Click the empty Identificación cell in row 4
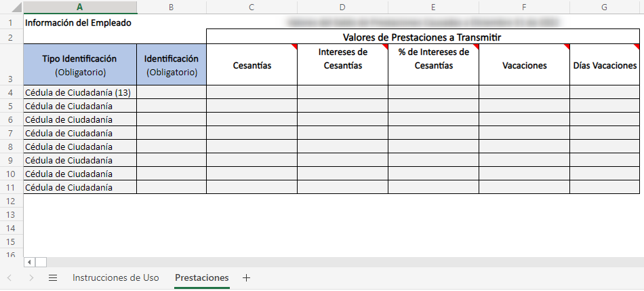644x291 pixels. coord(172,92)
